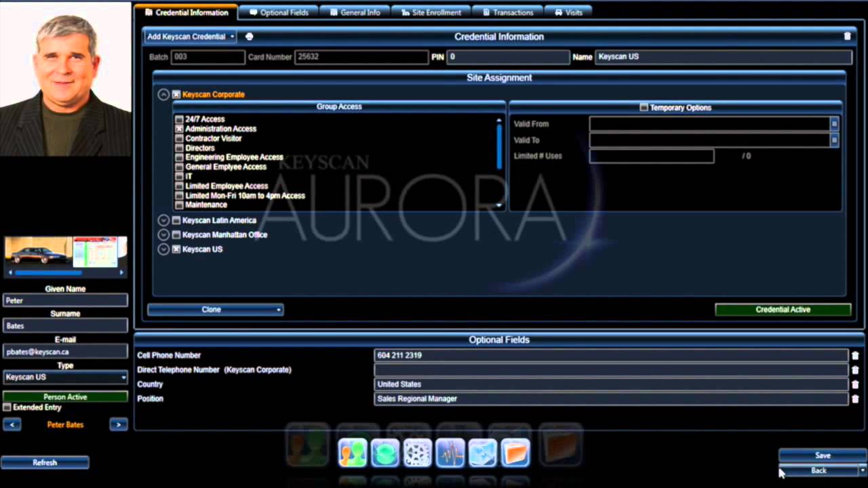Click the Refresh button
The image size is (868, 488).
(45, 463)
